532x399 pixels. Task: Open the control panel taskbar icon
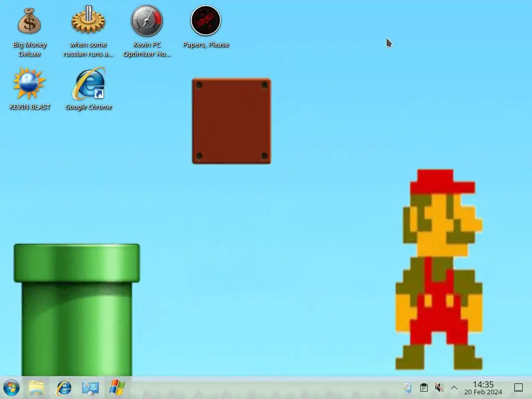[90, 388]
